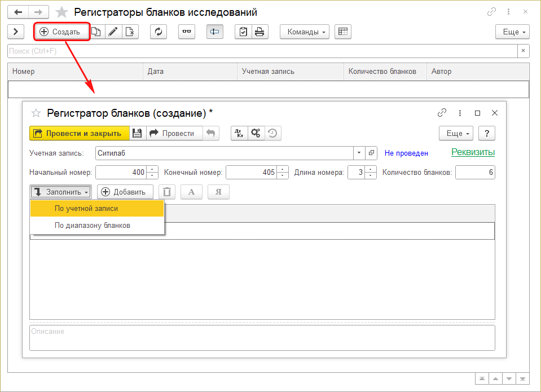Image resolution: width=541 pixels, height=392 pixels.
Task: Open the top toolbar Еще menu
Action: pyautogui.click(x=512, y=32)
